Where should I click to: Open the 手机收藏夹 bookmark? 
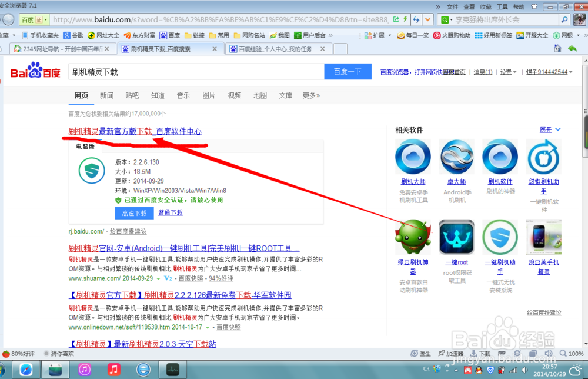pyautogui.click(x=41, y=35)
